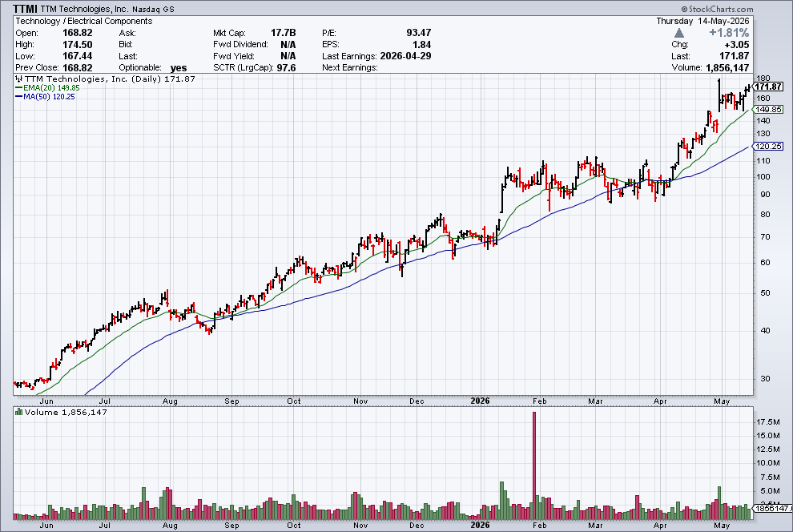Click the 50 label on price axis
This screenshot has height=532, width=793.
(765, 292)
